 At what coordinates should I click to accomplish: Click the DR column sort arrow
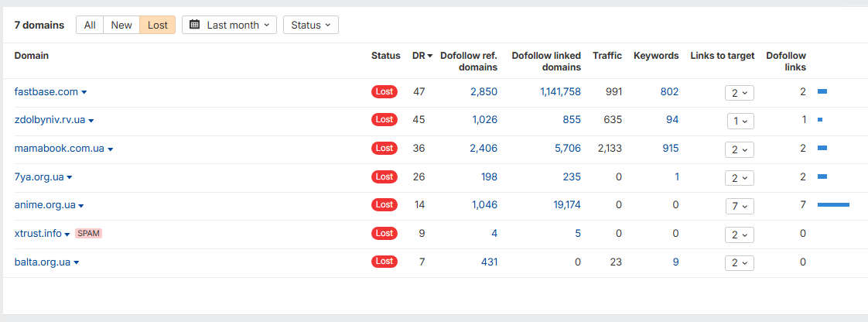[x=429, y=56]
